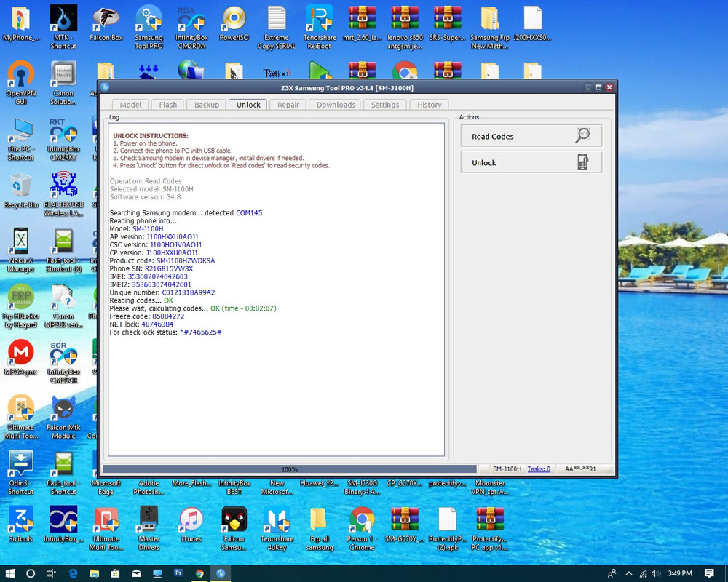Open Extreme Copy SERIAL file
728x582 pixels.
coord(277,27)
